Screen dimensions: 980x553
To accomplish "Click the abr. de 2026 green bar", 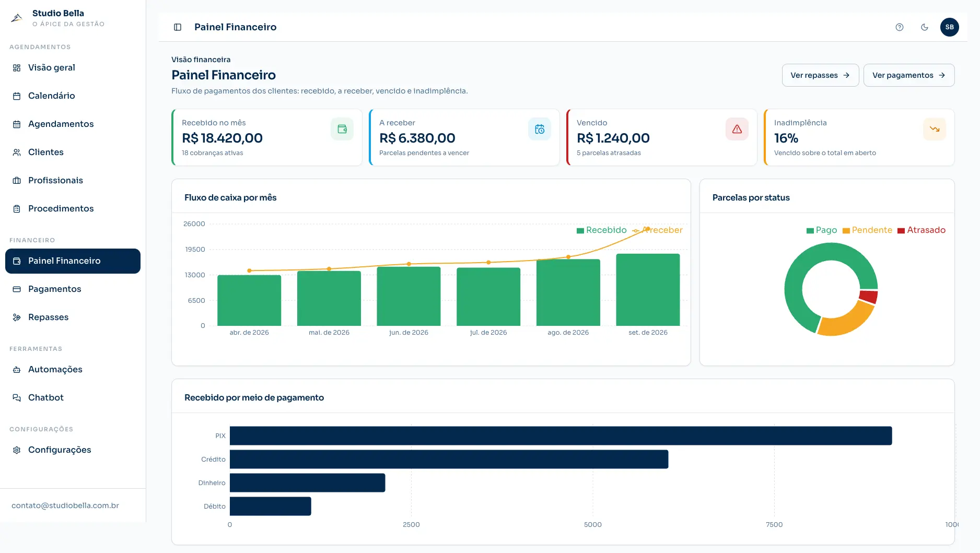I will (249, 300).
